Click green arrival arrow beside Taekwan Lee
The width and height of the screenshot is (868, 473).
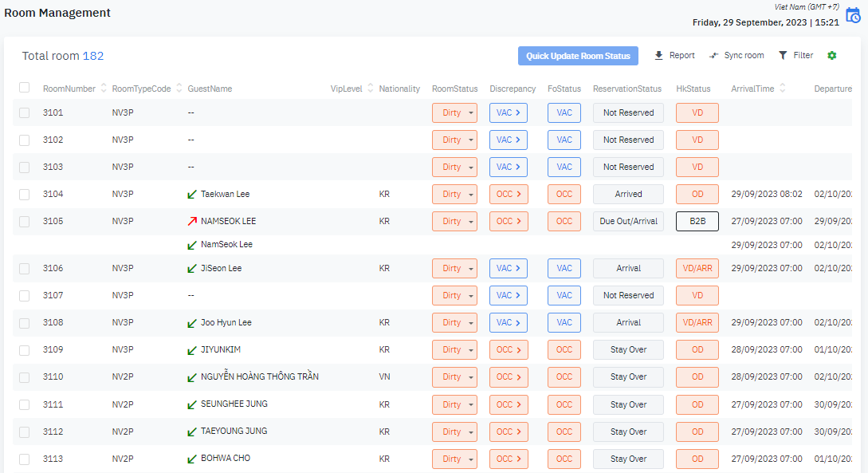click(191, 194)
